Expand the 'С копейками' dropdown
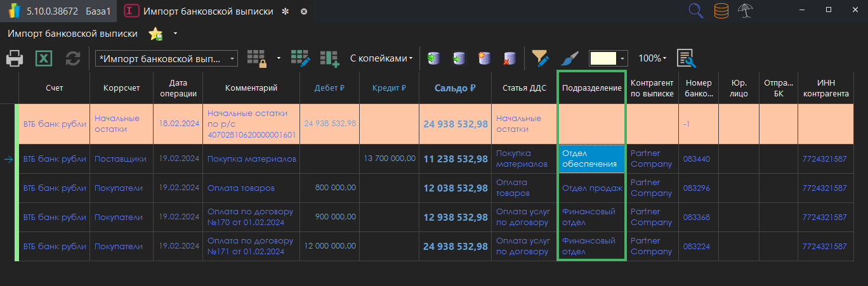 381,58
